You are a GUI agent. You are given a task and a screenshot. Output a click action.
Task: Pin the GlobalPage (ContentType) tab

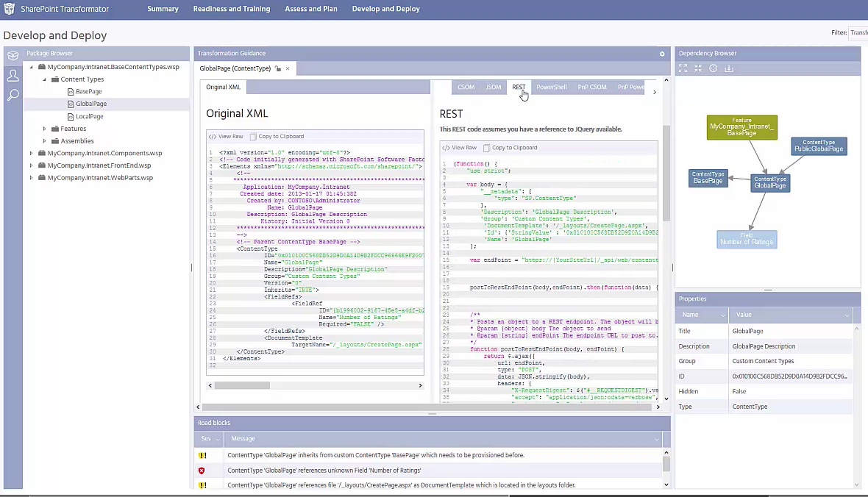278,68
